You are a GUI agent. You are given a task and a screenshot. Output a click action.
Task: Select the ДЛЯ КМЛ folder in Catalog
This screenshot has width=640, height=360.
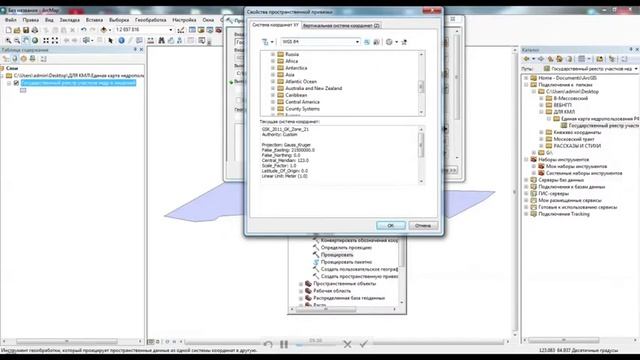[x=564, y=112]
